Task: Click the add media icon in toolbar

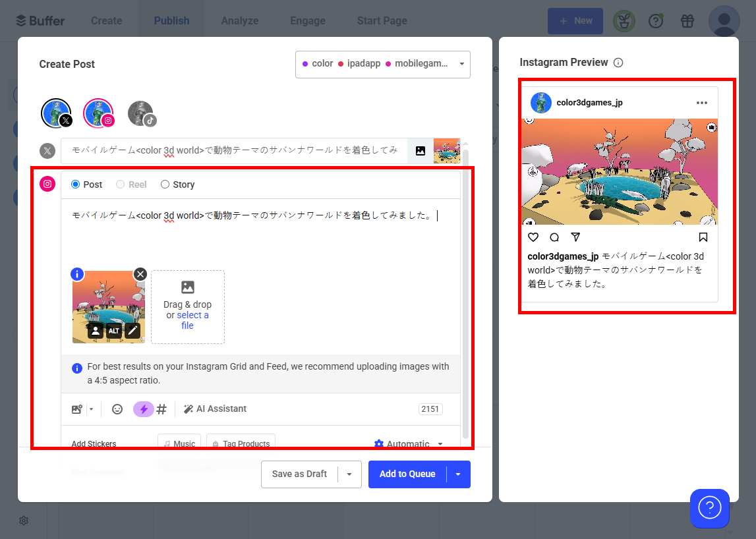Action: click(76, 409)
